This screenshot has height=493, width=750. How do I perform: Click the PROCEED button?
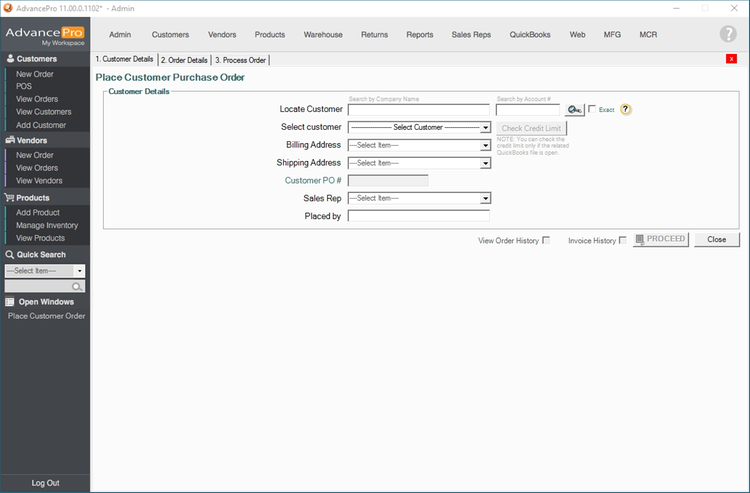pyautogui.click(x=661, y=239)
